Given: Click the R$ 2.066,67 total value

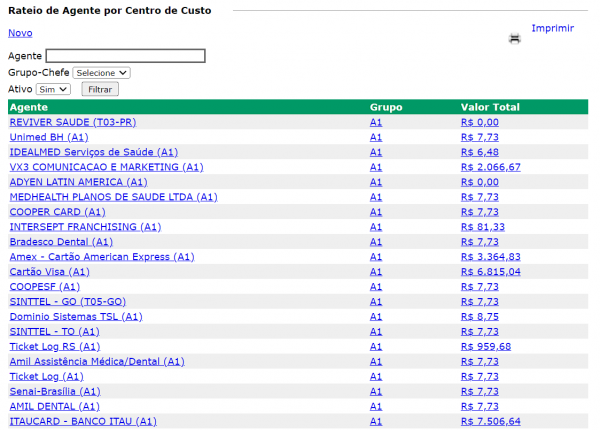Looking at the screenshot, I should tap(490, 167).
